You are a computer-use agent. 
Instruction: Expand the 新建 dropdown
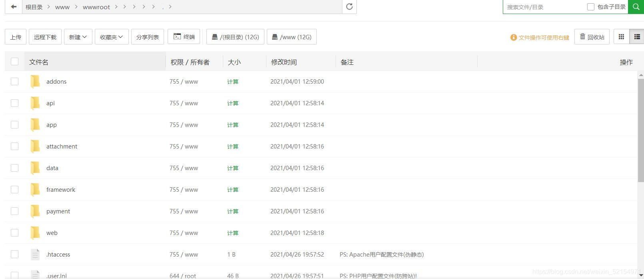tap(78, 37)
